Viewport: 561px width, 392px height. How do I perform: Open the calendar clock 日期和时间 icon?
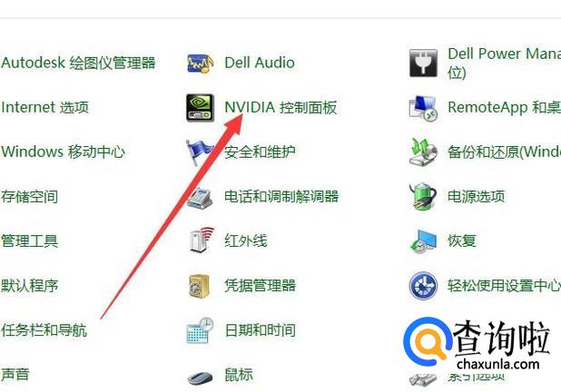click(x=200, y=329)
